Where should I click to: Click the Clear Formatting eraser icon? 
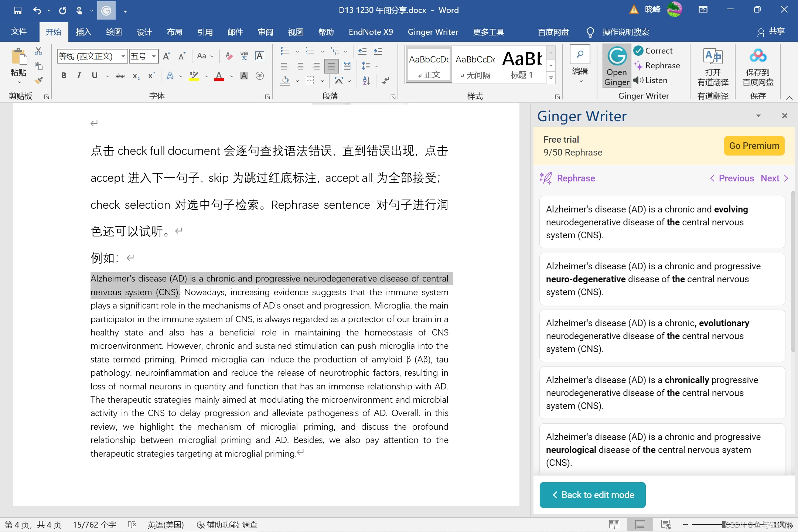(x=229, y=56)
